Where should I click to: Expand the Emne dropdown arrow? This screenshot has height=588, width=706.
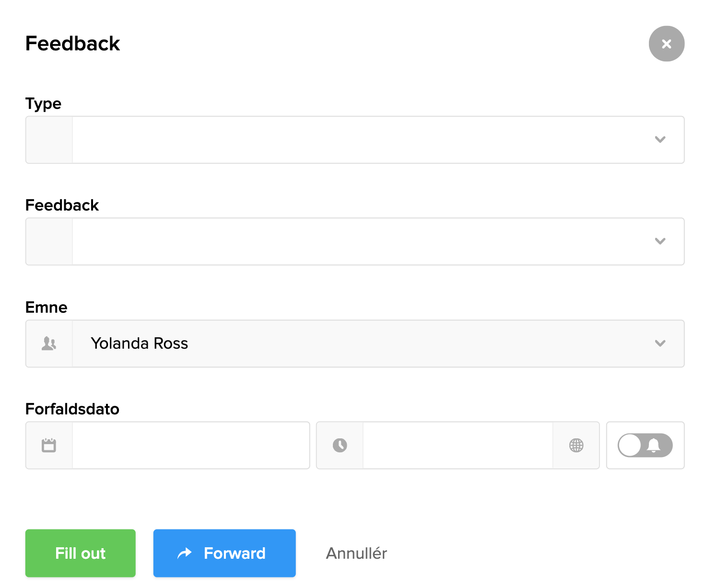click(660, 343)
